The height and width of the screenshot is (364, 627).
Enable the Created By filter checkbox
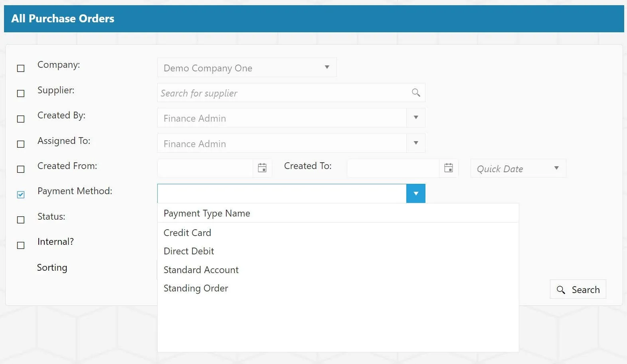21,119
